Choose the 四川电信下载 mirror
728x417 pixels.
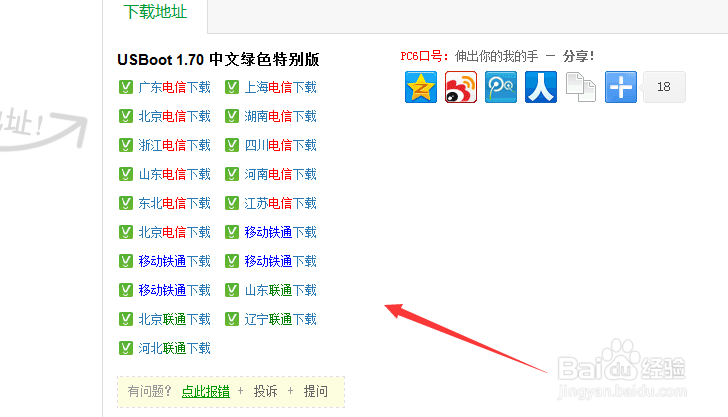(x=280, y=145)
